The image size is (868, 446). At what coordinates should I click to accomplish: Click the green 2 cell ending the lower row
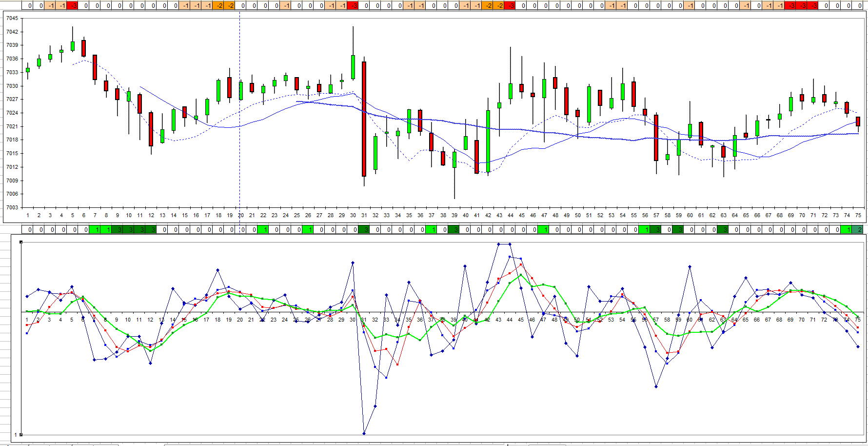tap(858, 229)
